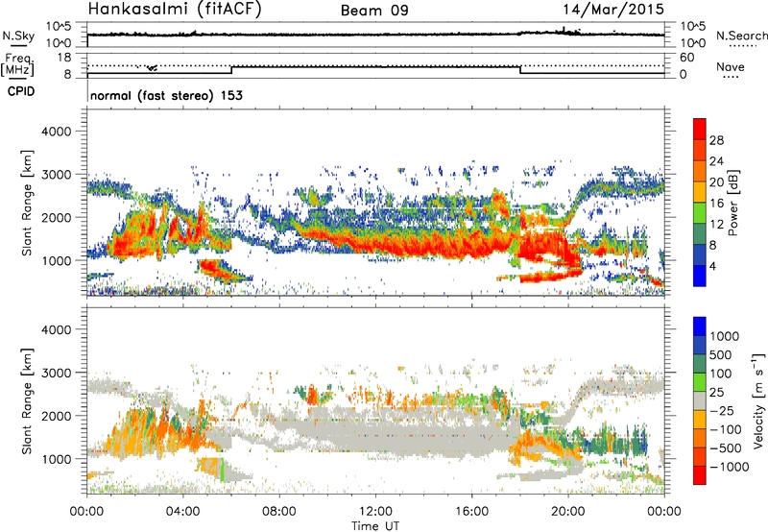Click "Slant Range [km]" label of velocity panel
This screenshot has height=532, width=768.
27,401
